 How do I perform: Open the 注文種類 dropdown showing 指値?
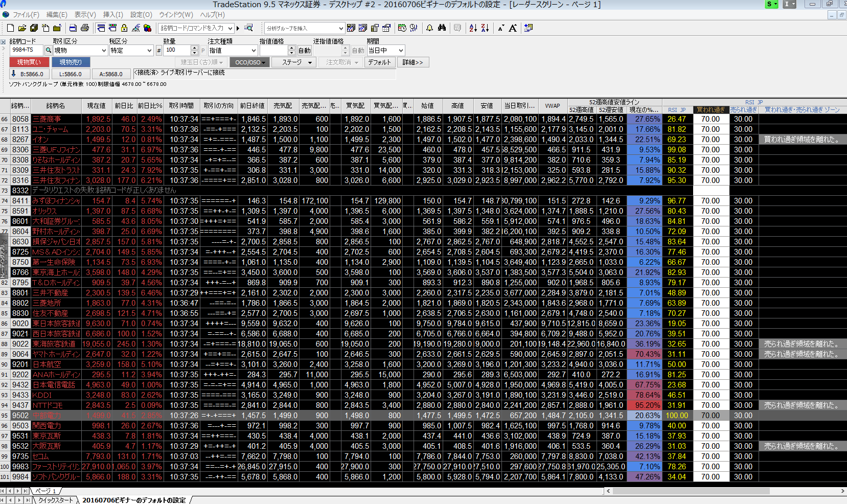click(x=233, y=50)
